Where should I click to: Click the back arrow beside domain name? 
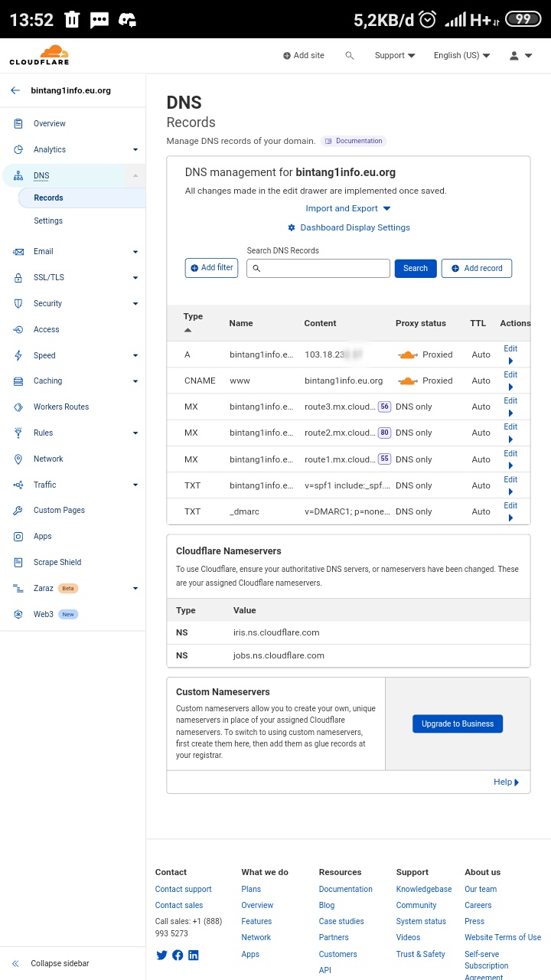coord(15,90)
